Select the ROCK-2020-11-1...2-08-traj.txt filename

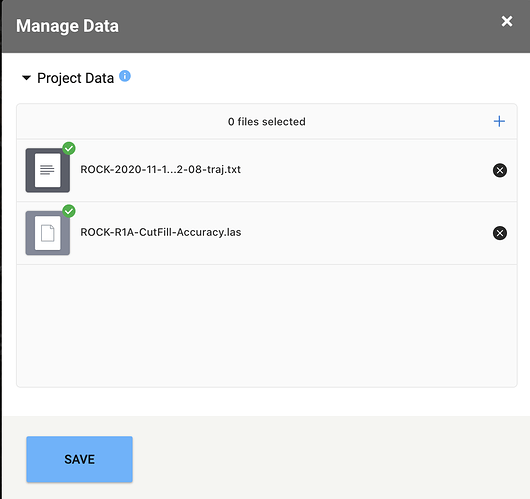coord(160,169)
